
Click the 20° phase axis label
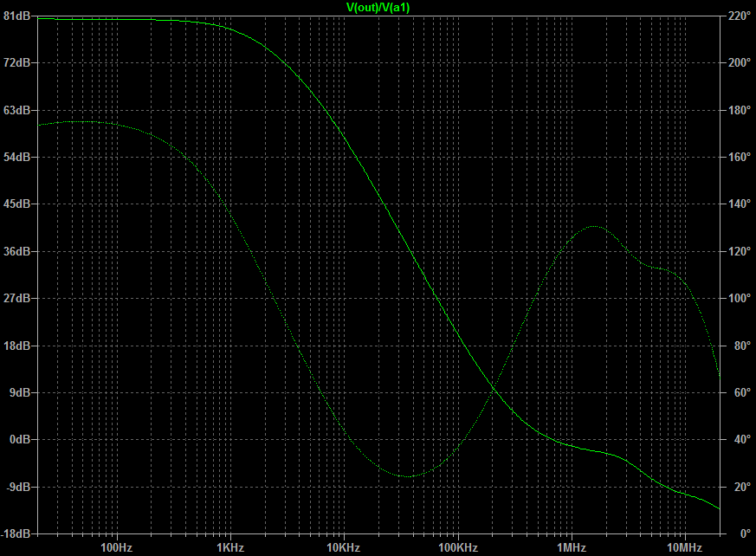tap(742, 487)
